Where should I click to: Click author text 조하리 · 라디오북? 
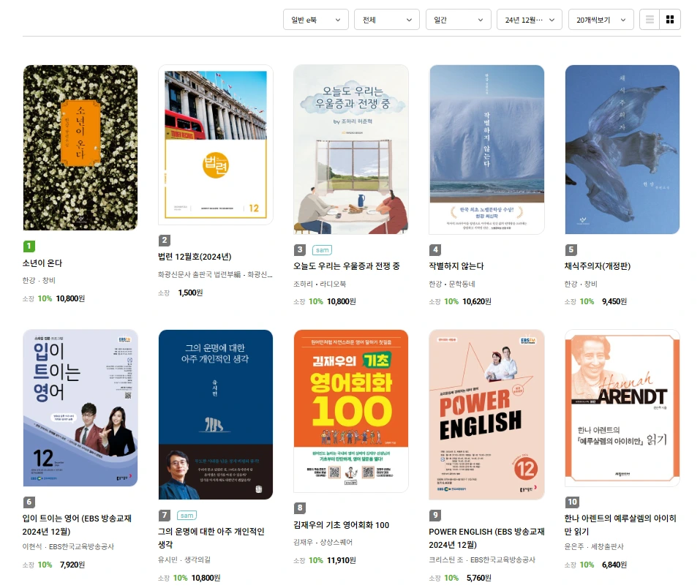click(x=320, y=284)
